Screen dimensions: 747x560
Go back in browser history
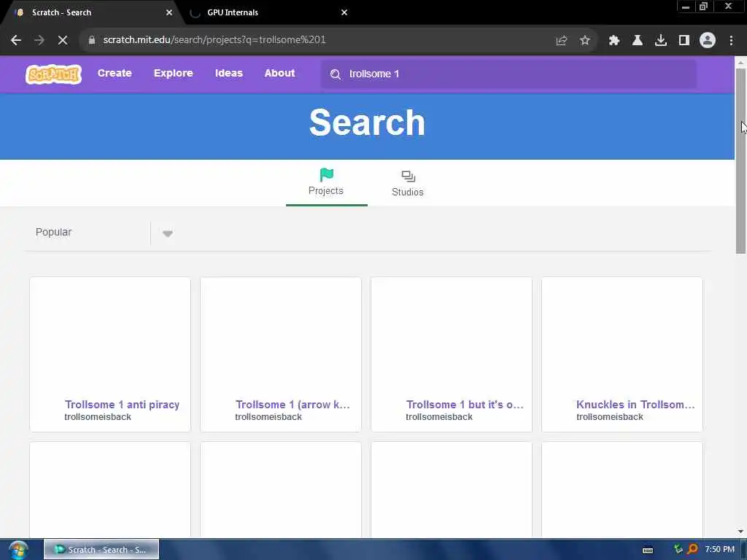coord(16,40)
